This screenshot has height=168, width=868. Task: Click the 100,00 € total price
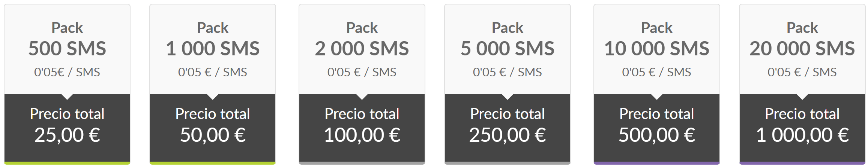[x=362, y=135]
